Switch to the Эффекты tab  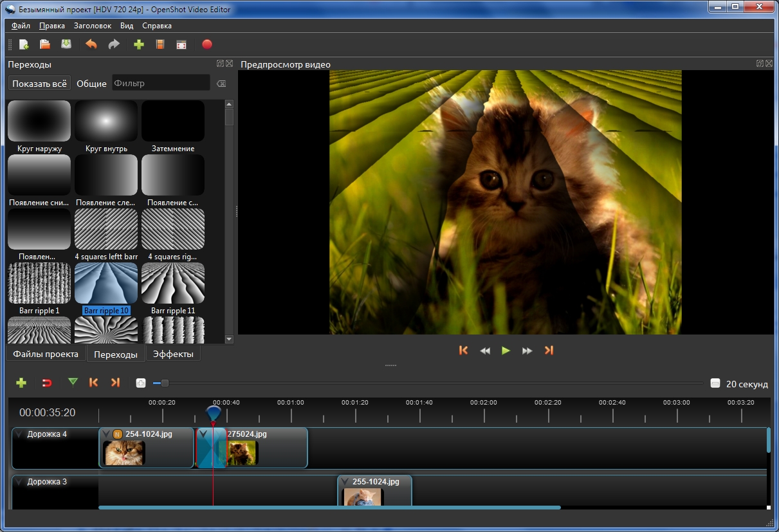point(173,354)
